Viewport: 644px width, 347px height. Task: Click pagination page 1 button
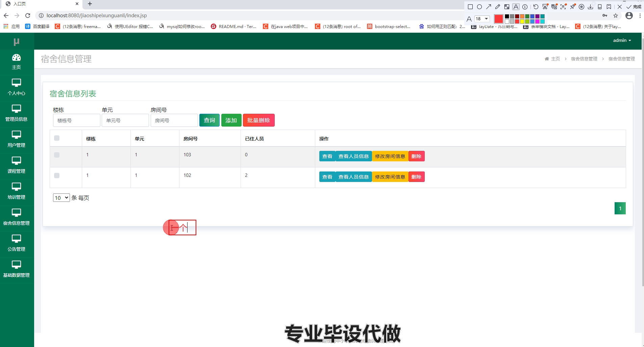[620, 208]
